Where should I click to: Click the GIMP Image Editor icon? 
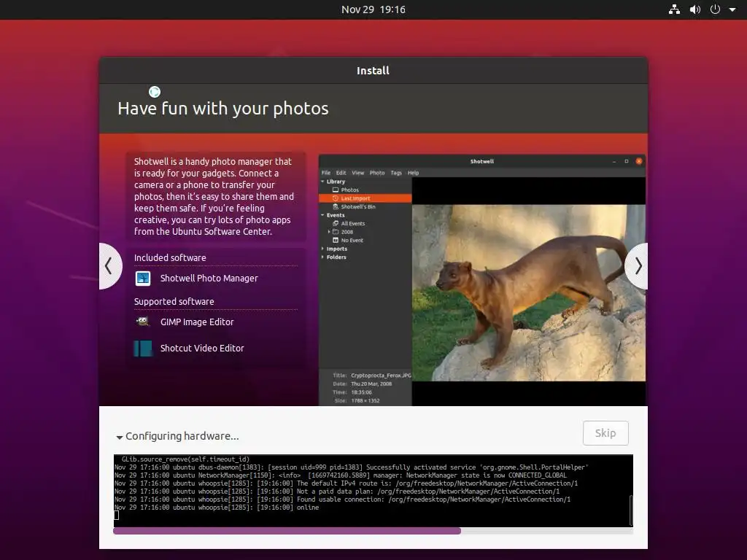(143, 322)
